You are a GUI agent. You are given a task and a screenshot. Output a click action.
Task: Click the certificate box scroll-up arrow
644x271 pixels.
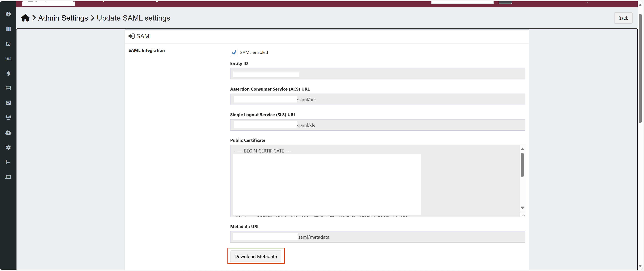coord(522,149)
